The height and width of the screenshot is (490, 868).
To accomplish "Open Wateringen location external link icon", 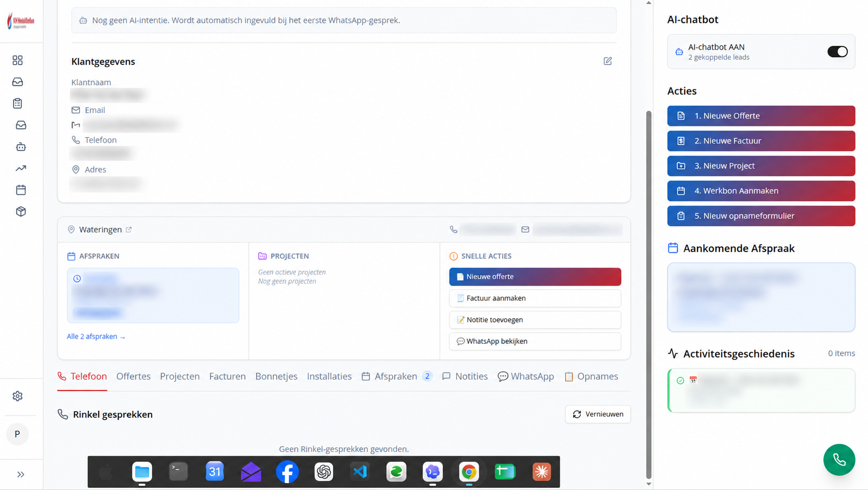I will pos(129,229).
